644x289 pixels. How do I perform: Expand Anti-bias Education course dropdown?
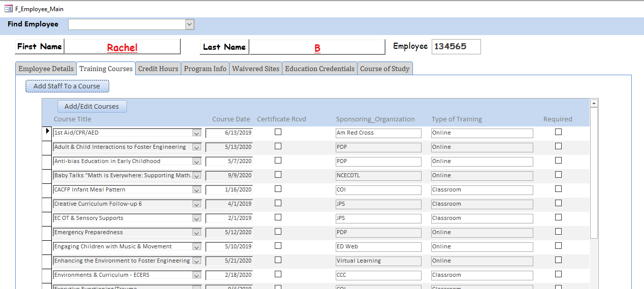[x=197, y=162]
